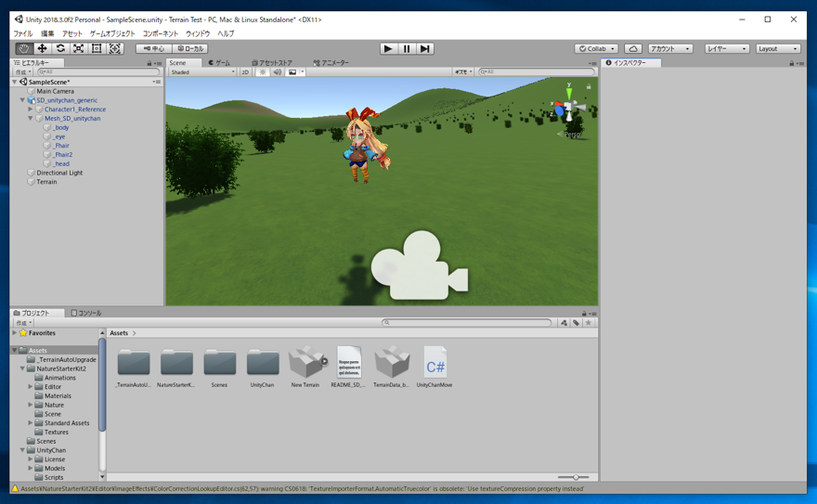Screen dimensions: 817x504
Task: Collapse the SampleScene hierarchy root
Action: point(15,82)
